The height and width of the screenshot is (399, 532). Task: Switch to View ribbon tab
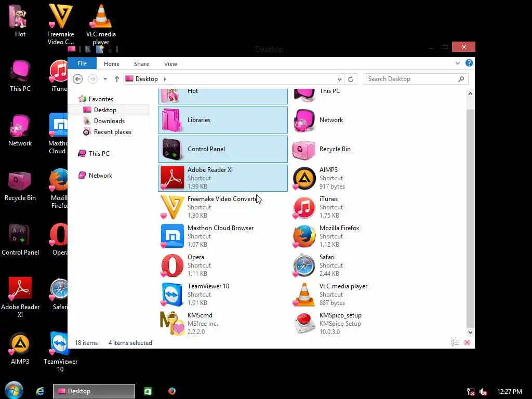tap(170, 64)
